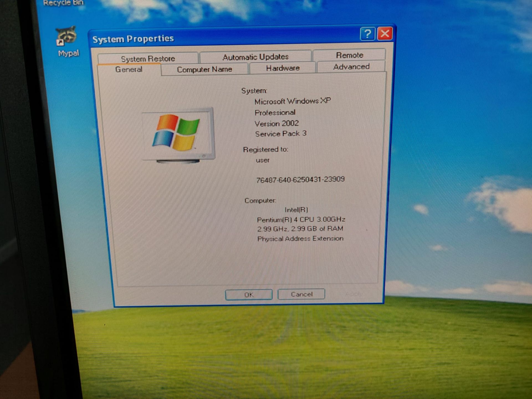Switch to the System Restore tab
This screenshot has width=532, height=399.
tap(148, 58)
